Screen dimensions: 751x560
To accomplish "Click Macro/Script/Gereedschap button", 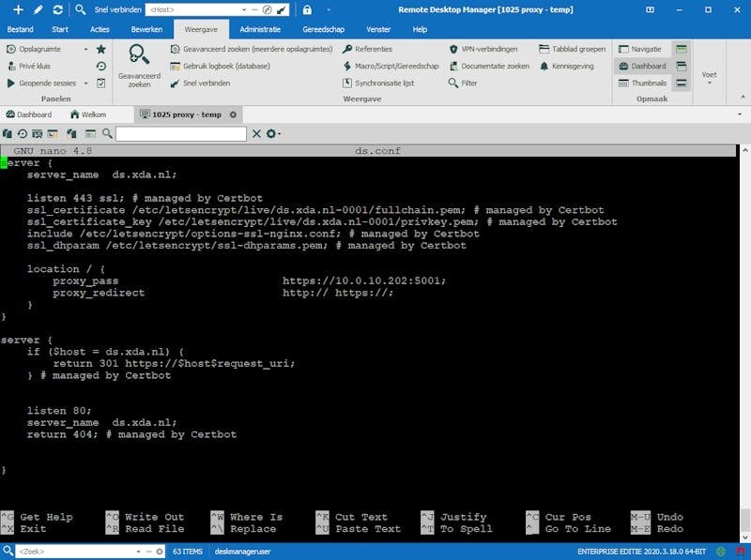I will click(x=391, y=66).
